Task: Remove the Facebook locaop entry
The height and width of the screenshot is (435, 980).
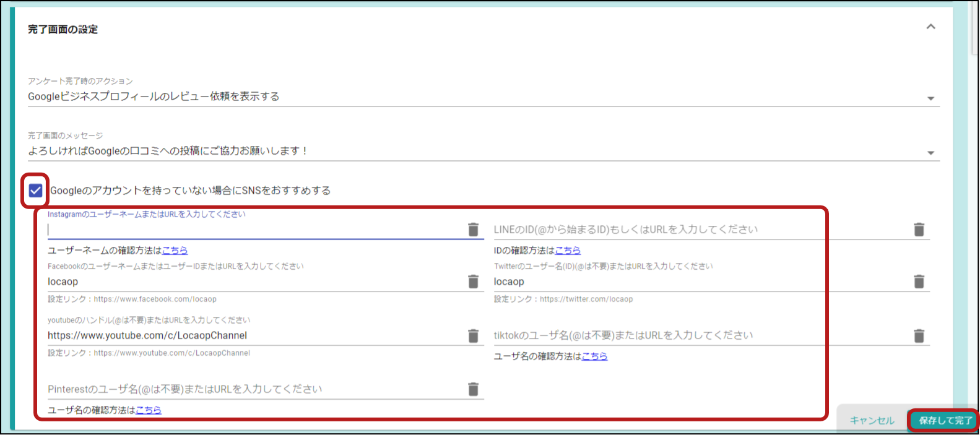Action: (x=474, y=282)
